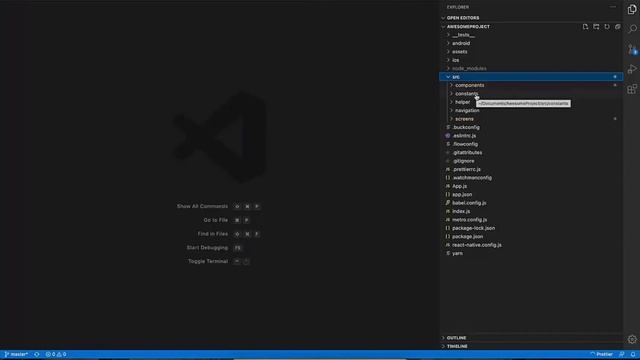Open the .watchmanconfig file
640x360 pixels.
(x=531, y=178)
